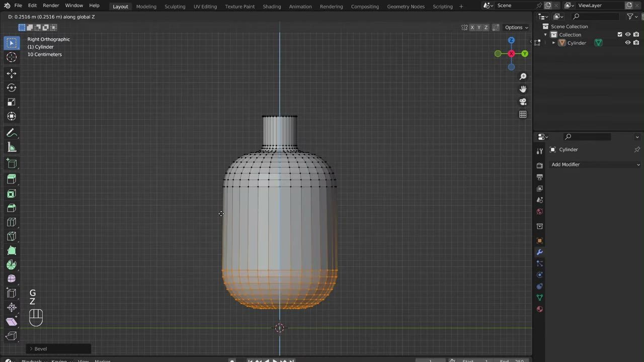Viewport: 644px width, 362px height.
Task: Switch to the Sculpting workspace tab
Action: (175, 6)
